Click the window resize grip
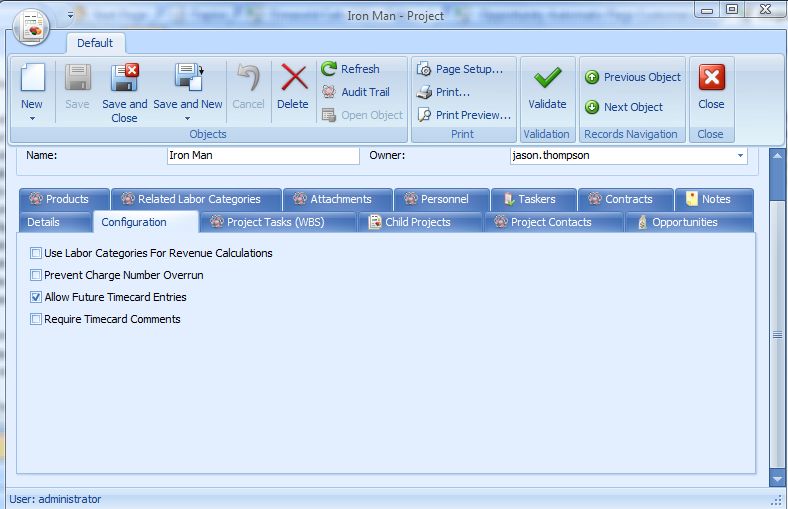788x509 pixels. click(x=776, y=500)
